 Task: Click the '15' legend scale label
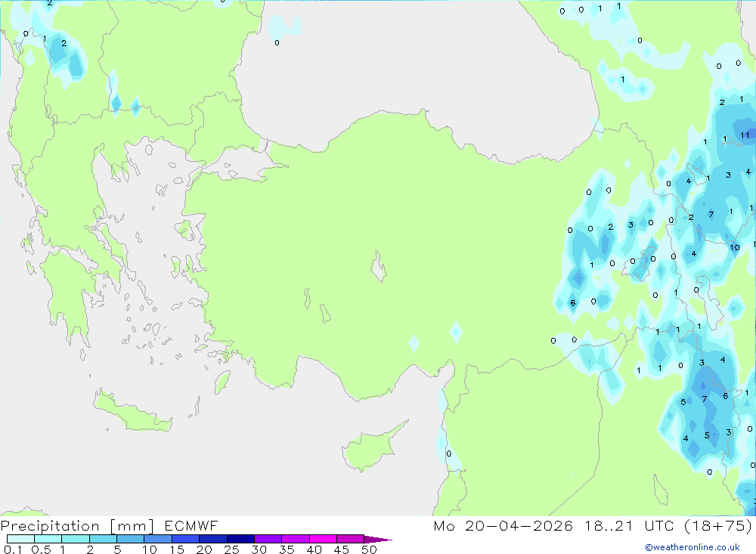click(x=177, y=549)
